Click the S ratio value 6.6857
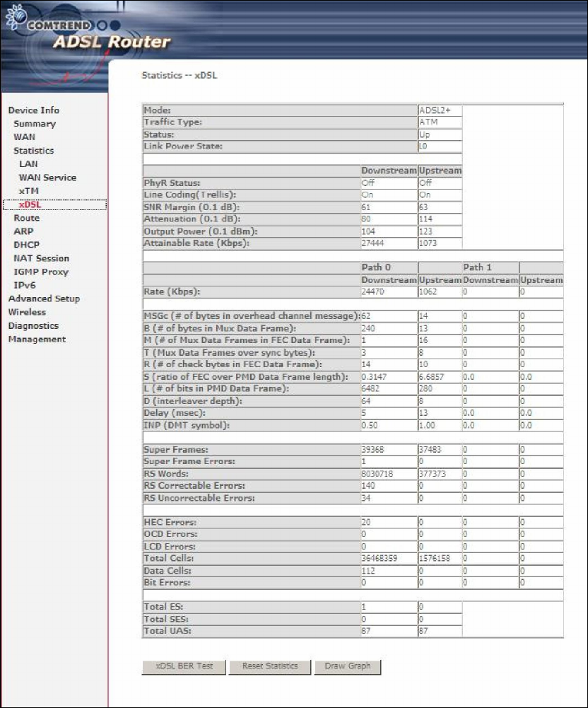The image size is (588, 708). 431,377
